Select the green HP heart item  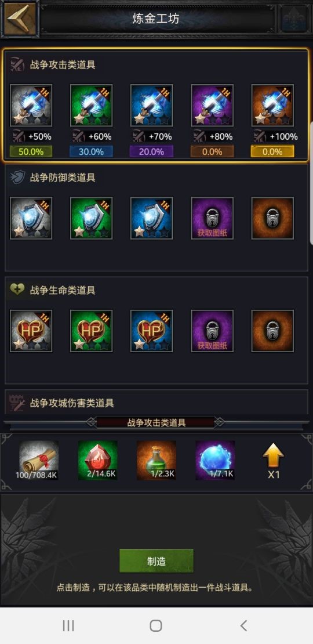point(91,331)
